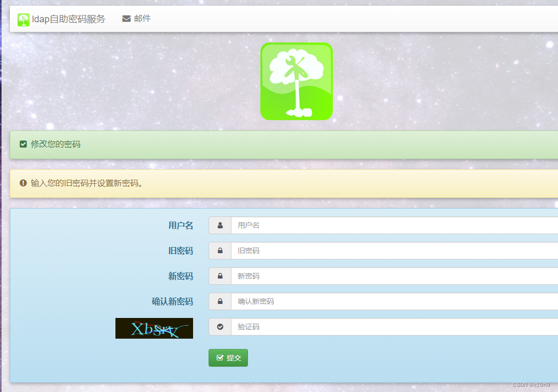The image size is (558, 392).
Task: Submit the form with 提交 button
Action: point(228,358)
